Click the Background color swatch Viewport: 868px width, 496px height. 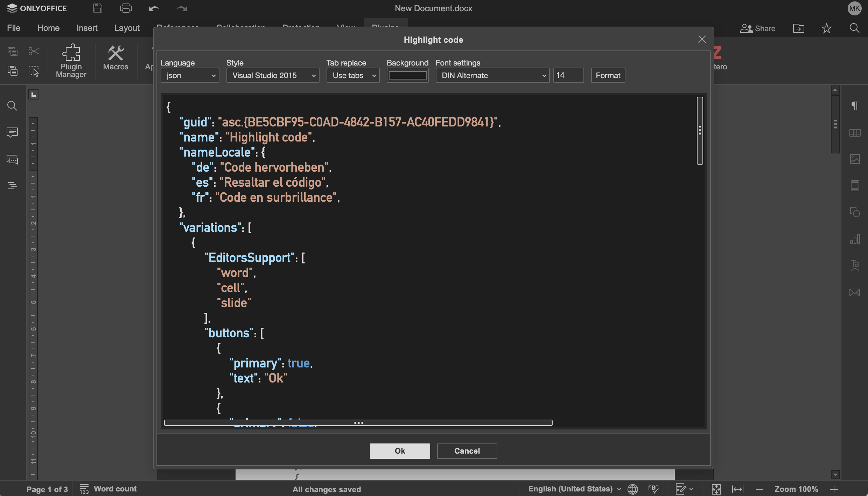click(407, 75)
